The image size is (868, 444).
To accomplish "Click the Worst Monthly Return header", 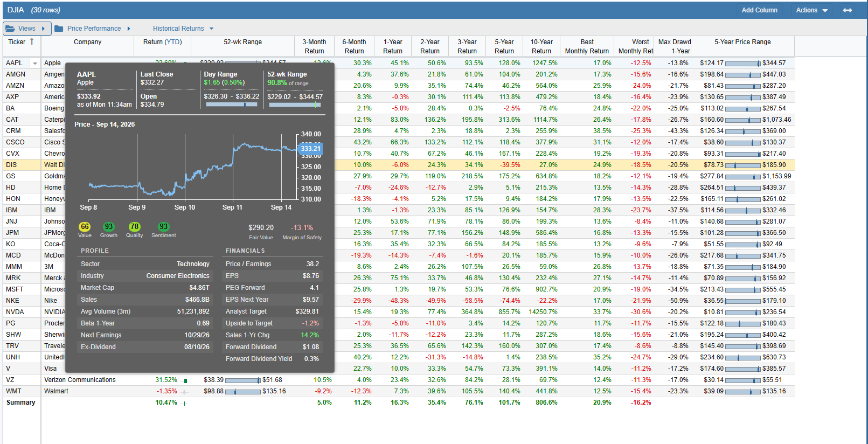I will click(x=636, y=46).
